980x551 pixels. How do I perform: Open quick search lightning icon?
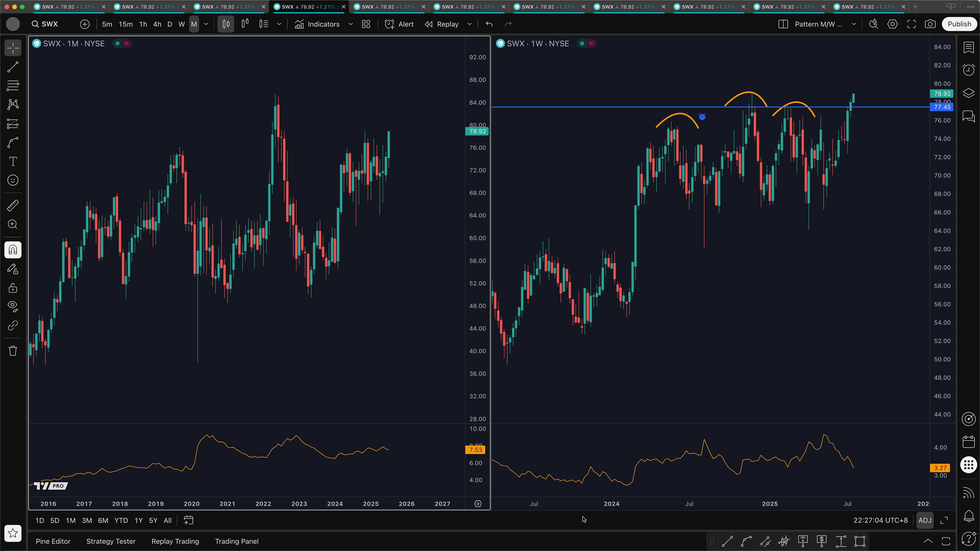coord(874,24)
